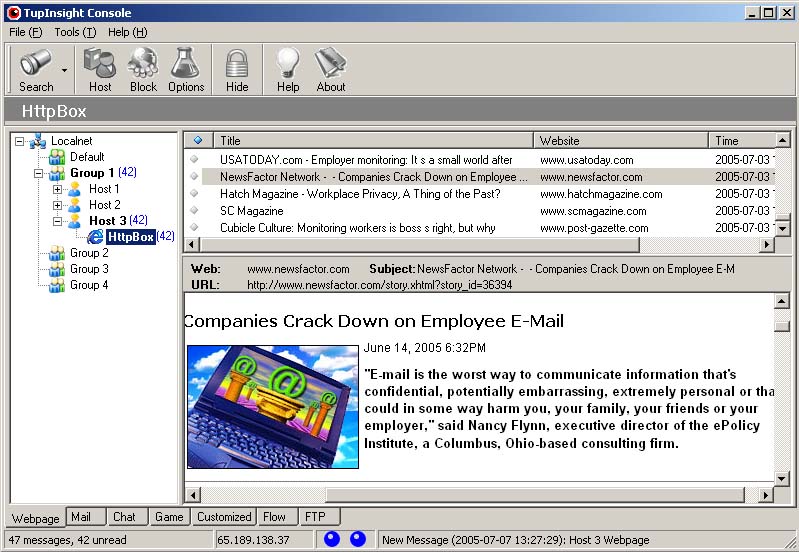Sort by the Time column header

(x=742, y=141)
